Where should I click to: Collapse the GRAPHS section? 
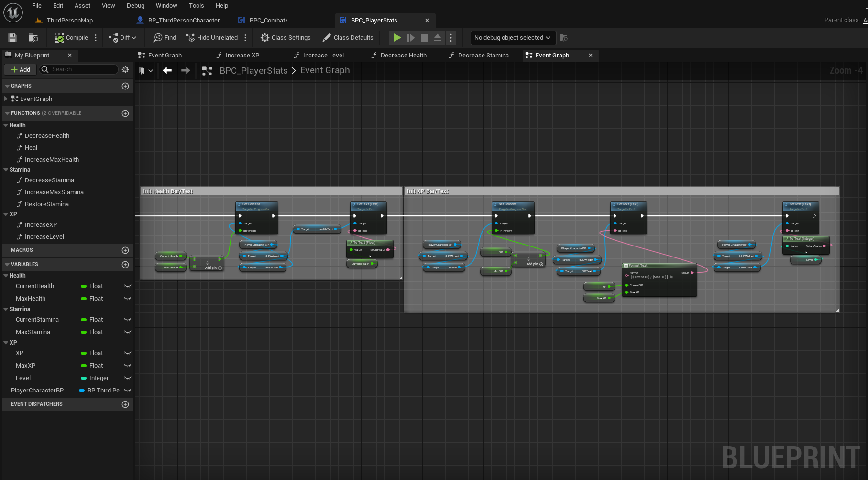(x=7, y=86)
